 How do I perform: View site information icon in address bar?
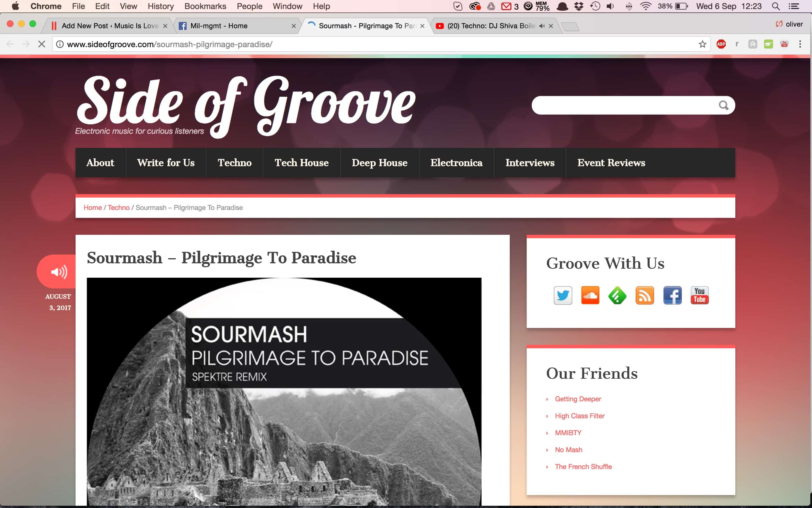(x=60, y=44)
